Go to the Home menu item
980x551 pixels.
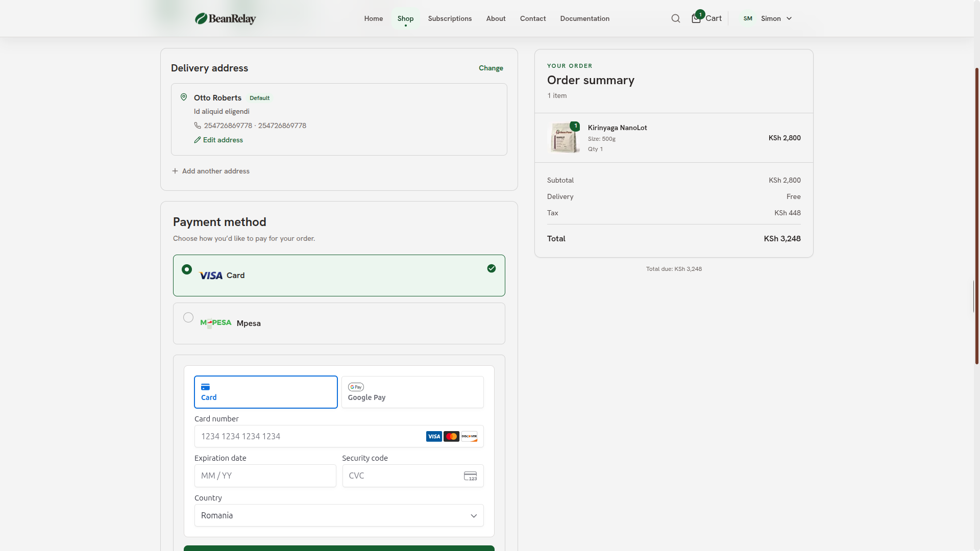[x=374, y=18]
